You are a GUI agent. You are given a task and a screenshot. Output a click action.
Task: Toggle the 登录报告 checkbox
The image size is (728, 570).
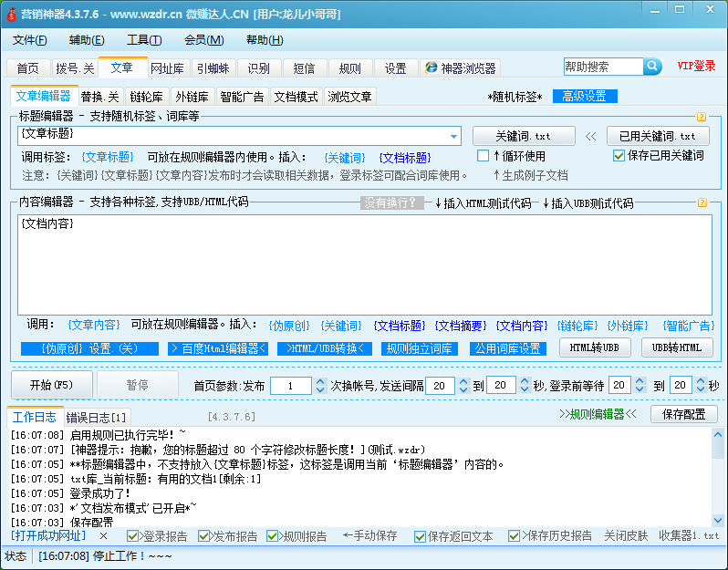pos(133,536)
